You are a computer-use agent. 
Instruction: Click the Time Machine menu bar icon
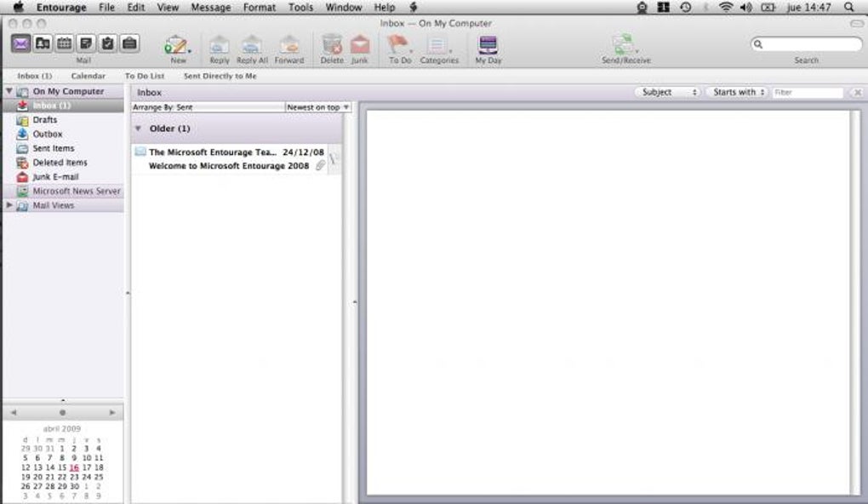pos(685,7)
